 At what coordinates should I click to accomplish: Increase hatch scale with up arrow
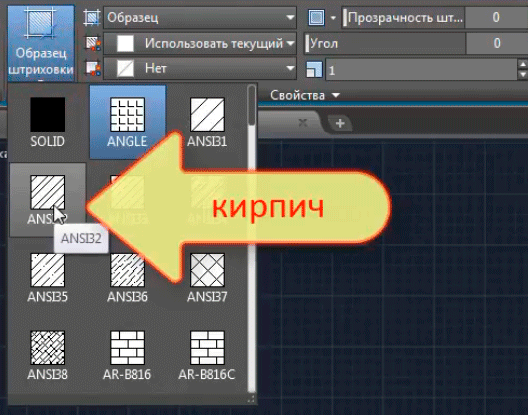point(523,64)
